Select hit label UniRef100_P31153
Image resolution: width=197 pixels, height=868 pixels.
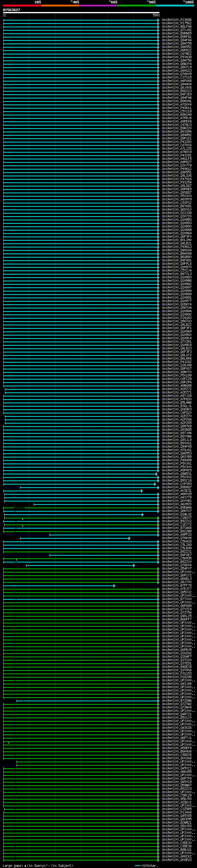point(176,674)
